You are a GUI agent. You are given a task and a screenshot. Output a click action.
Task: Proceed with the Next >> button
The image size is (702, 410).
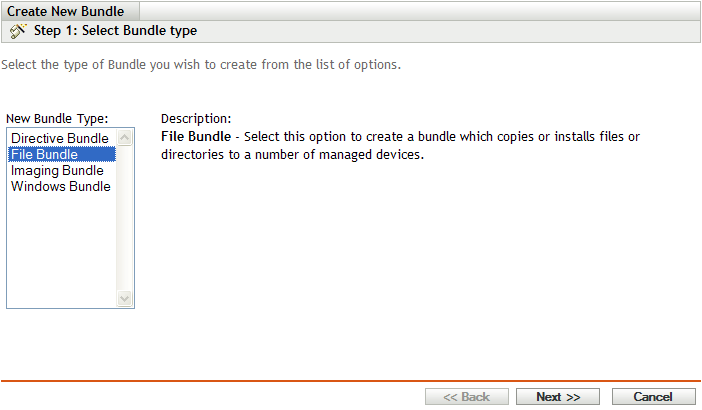(558, 397)
